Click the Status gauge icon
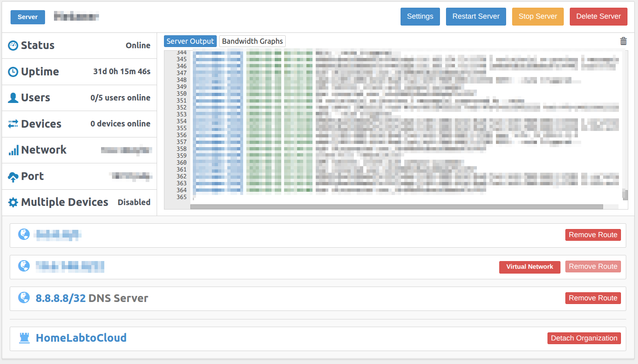638x364 pixels. pos(13,46)
